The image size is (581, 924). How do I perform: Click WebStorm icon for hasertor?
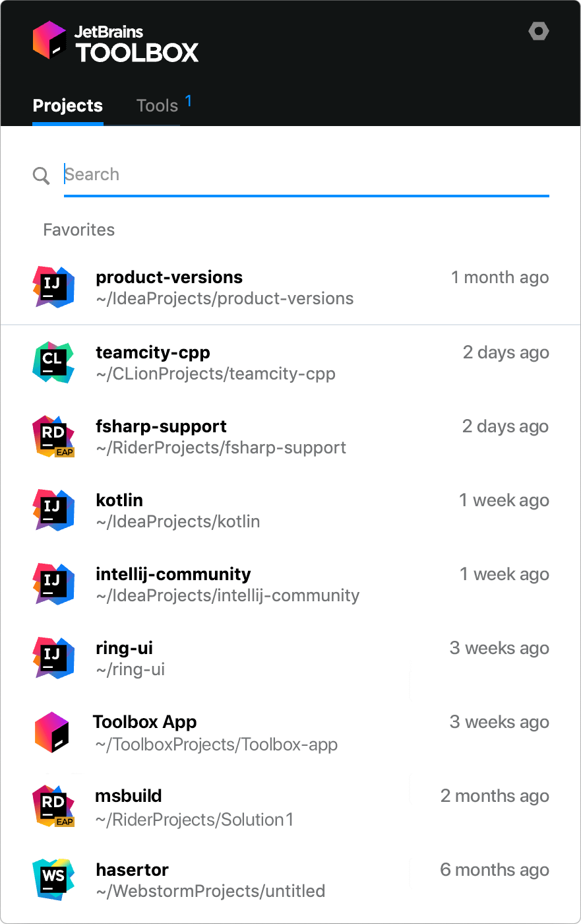tap(53, 880)
